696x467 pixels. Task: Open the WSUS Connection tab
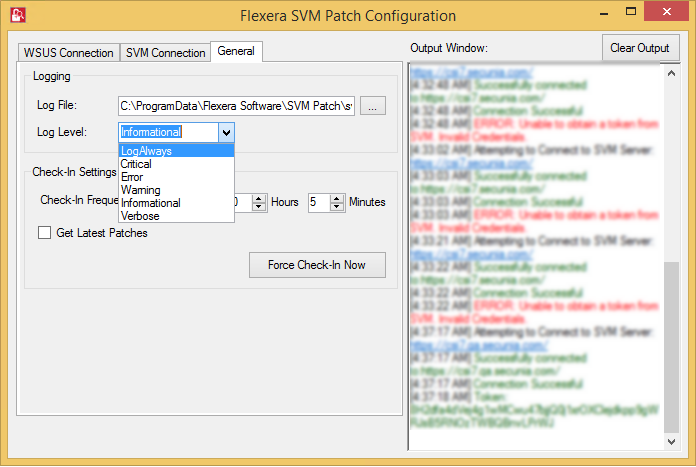click(x=68, y=53)
